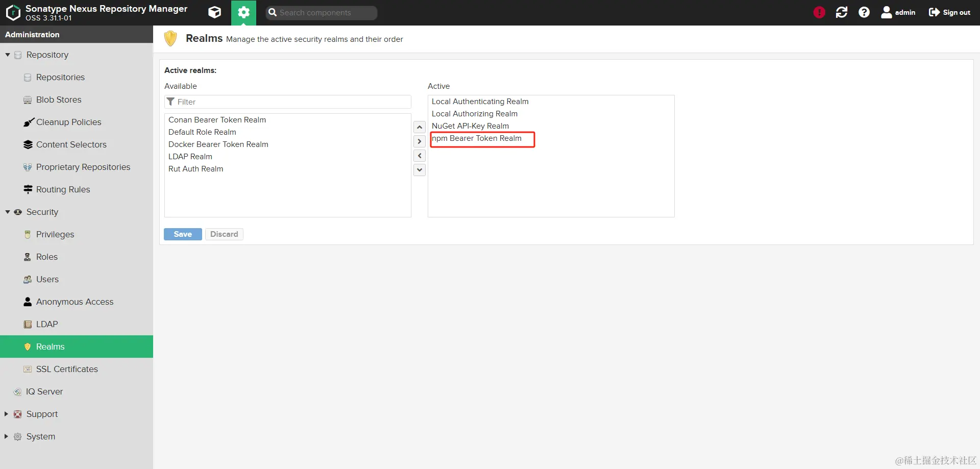Screen dimensions: 980x469
Task: Click the refresh icon in the header
Action: coord(842,12)
